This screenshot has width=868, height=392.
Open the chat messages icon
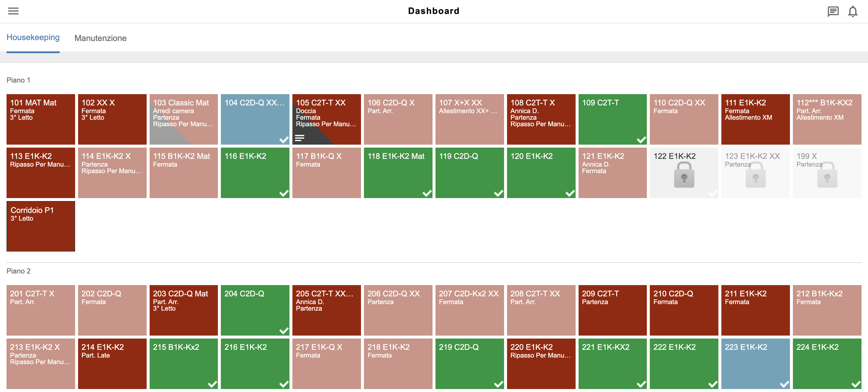click(833, 11)
